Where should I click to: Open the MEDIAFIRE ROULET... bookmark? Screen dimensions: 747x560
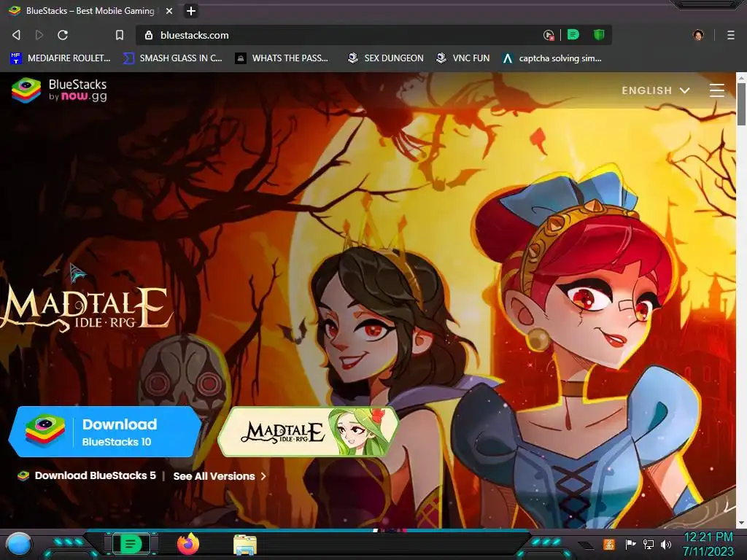(x=61, y=58)
